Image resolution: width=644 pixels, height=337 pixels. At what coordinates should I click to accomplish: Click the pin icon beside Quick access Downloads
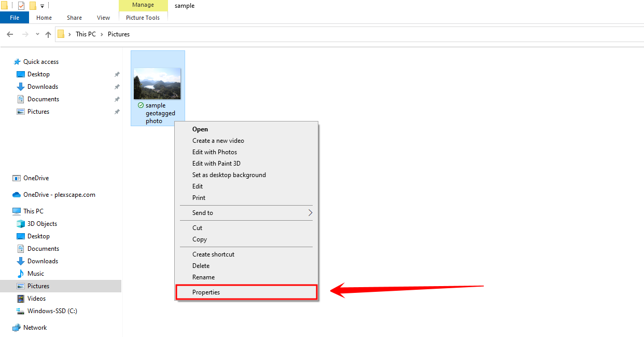tap(117, 87)
